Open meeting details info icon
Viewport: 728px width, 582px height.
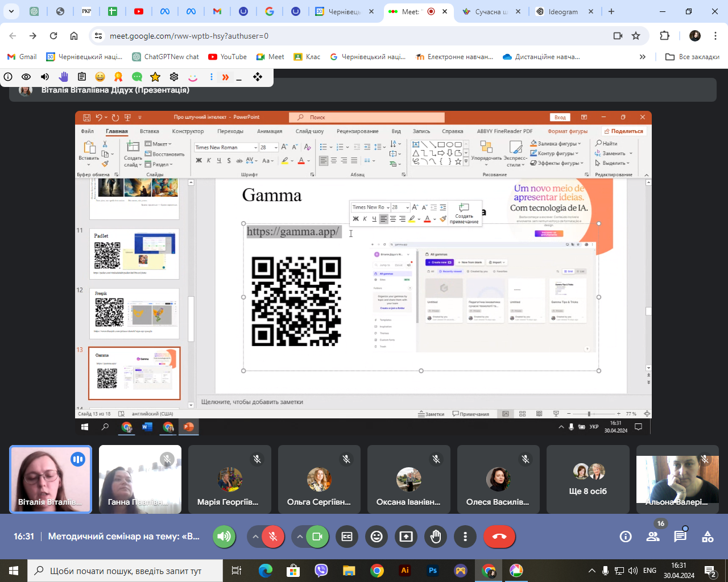tap(626, 537)
